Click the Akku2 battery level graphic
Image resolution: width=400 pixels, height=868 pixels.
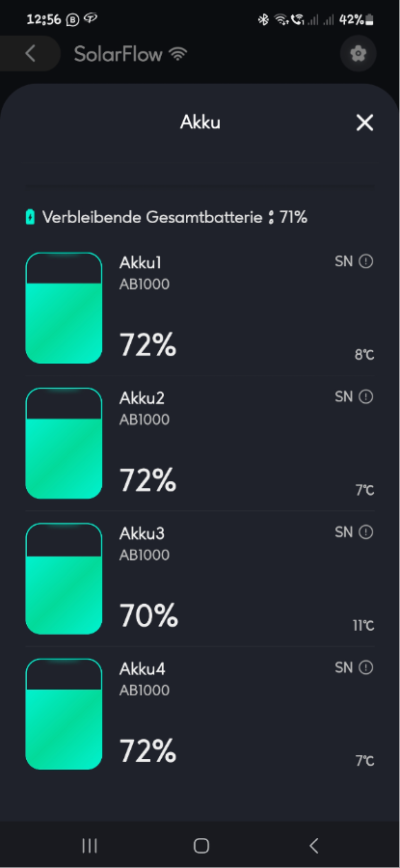[64, 444]
